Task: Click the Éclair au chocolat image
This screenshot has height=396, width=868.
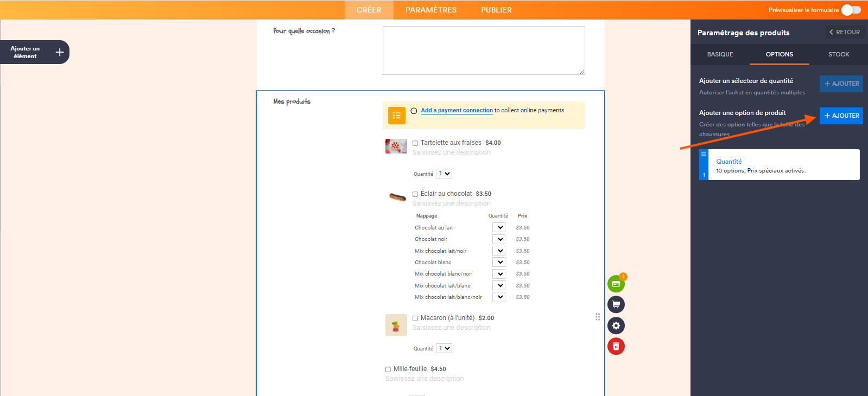Action: [x=397, y=197]
